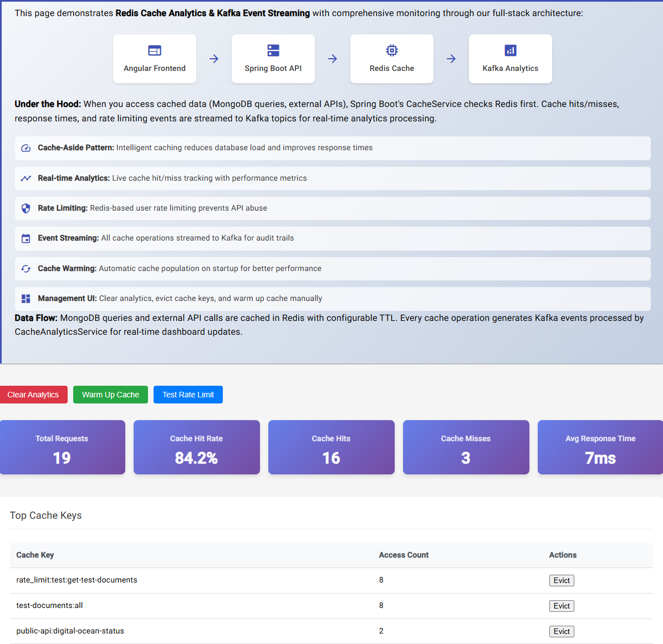
Task: Click the Event Streaming calendar icon
Action: [x=25, y=238]
